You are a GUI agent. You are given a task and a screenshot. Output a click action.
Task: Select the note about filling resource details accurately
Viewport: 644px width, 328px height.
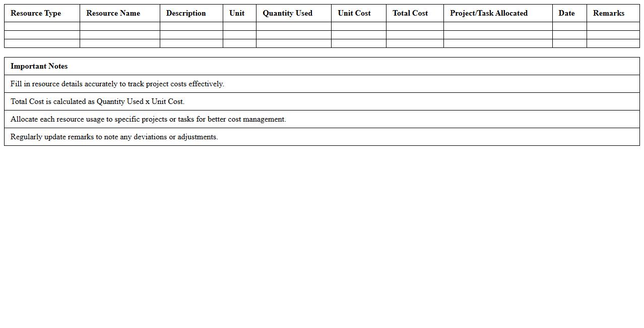[117, 84]
